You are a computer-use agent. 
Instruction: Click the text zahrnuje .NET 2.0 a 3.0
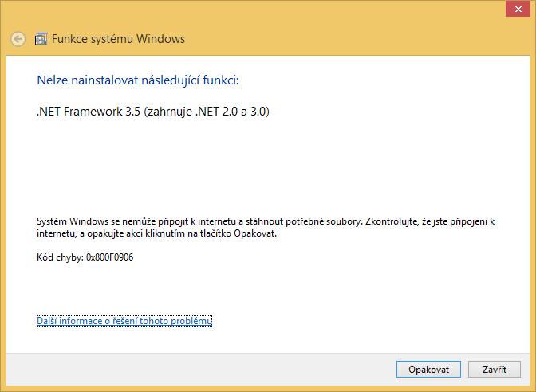click(206, 112)
